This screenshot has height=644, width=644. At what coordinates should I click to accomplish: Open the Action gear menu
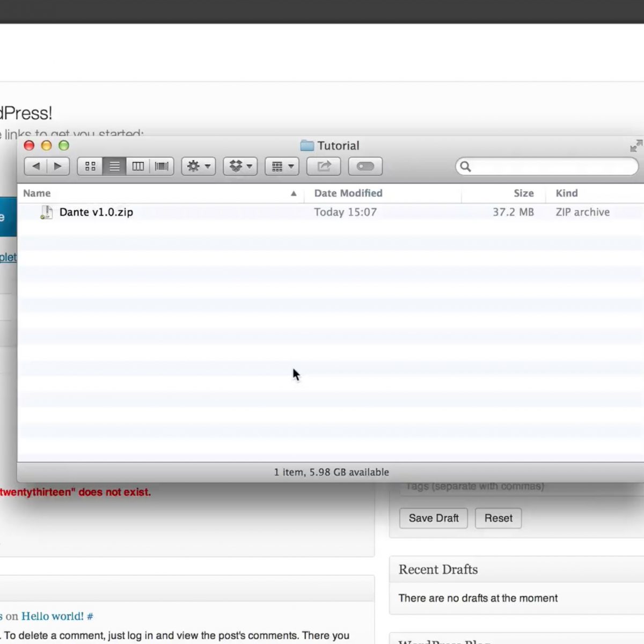pyautogui.click(x=199, y=166)
